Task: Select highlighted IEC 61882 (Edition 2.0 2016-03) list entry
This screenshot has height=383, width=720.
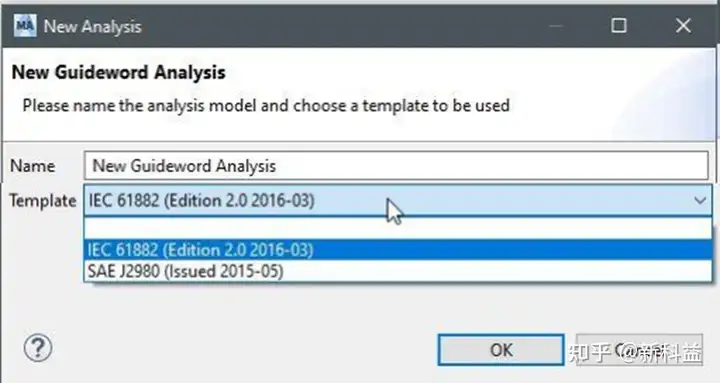Action: (x=398, y=250)
